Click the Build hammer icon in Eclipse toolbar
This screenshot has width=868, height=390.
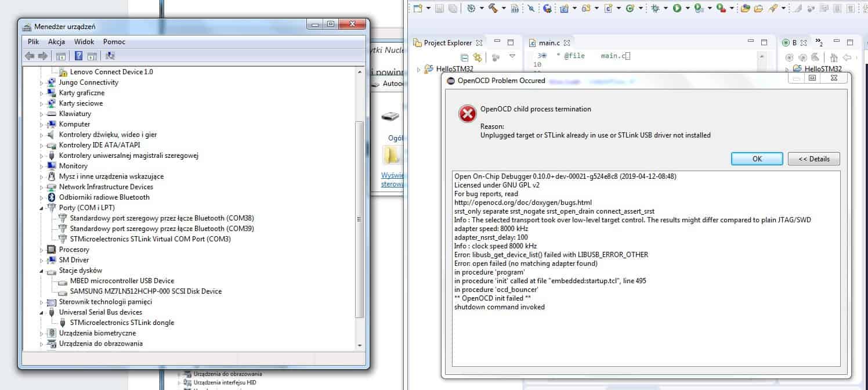[x=493, y=8]
